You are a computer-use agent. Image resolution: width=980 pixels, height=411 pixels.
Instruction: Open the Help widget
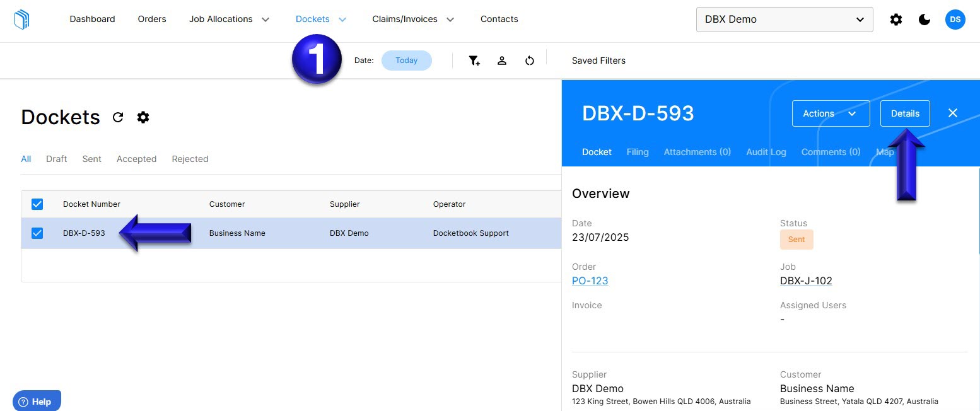37,402
